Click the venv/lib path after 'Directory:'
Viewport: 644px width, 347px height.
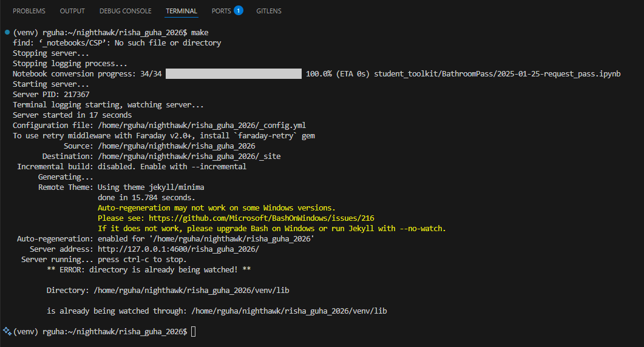coord(191,291)
